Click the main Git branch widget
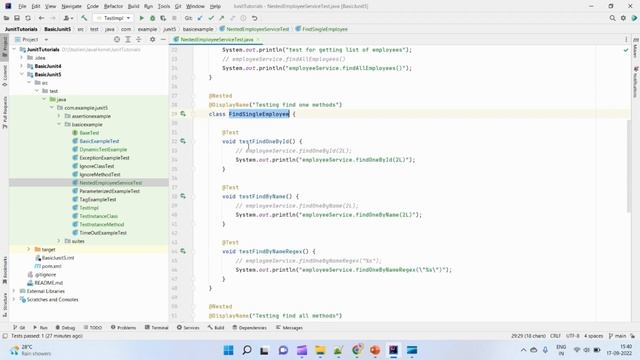640x360 pixels. coord(617,336)
